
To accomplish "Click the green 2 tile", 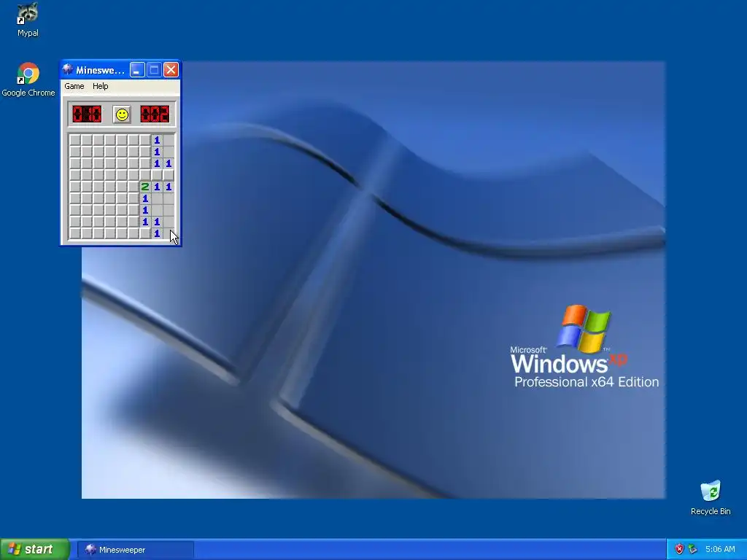I will click(145, 187).
